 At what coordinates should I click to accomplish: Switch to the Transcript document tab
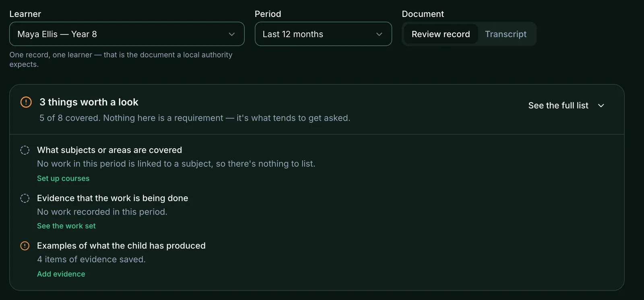506,34
